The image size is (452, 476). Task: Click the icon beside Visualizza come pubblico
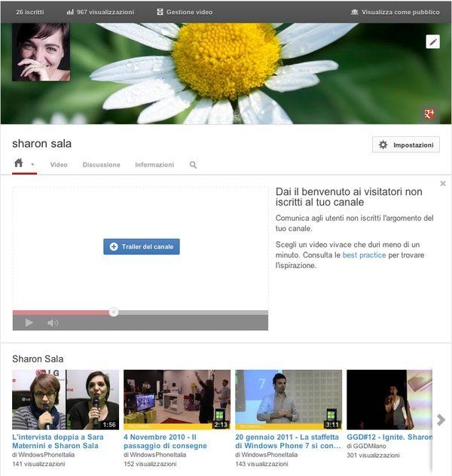(x=354, y=12)
